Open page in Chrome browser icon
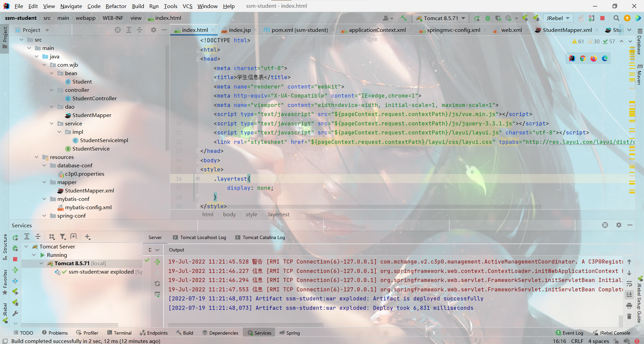 click(583, 58)
